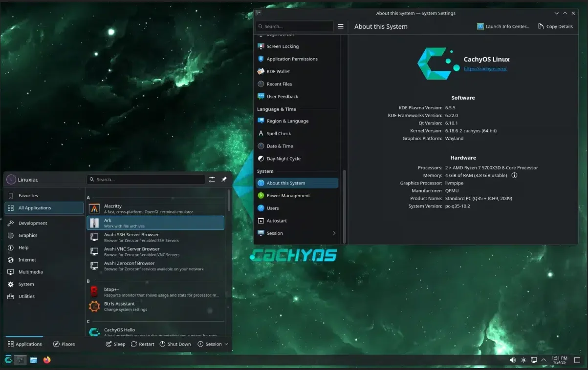Select Favorites in the launcher sidebar
Screen dimensions: 588x370
coord(44,195)
